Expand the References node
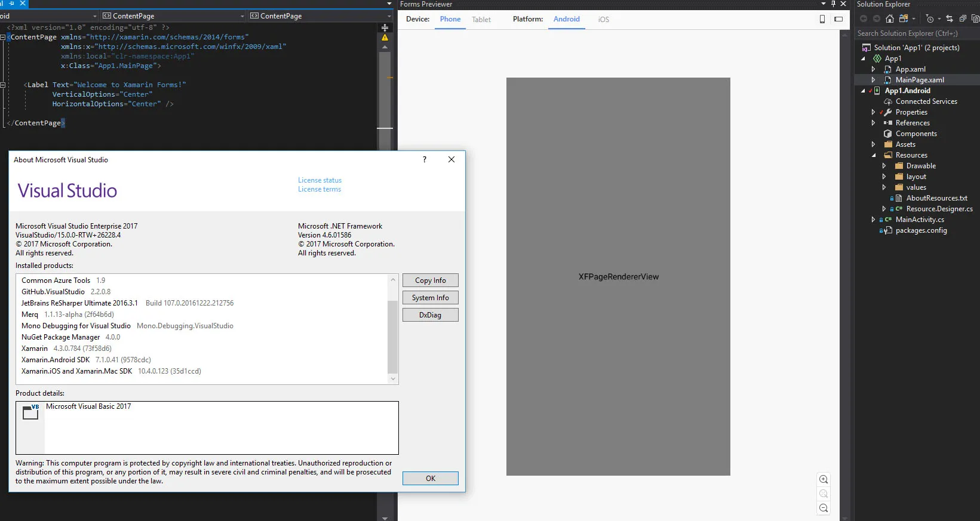The height and width of the screenshot is (521, 980). click(x=874, y=123)
